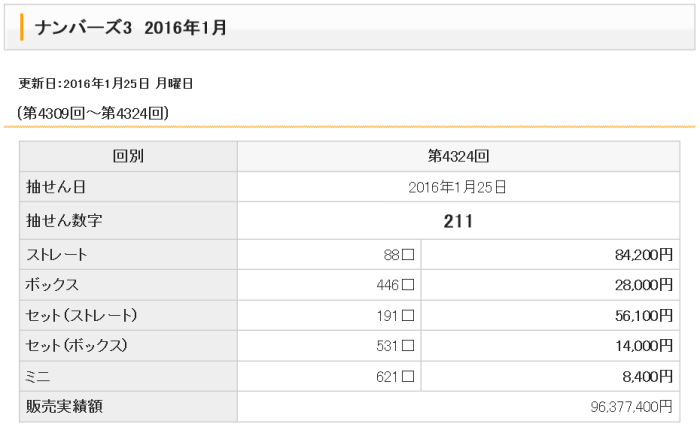Click the セット(ストレート) row label
Viewport: 700px width, 433px height.
click(82, 316)
